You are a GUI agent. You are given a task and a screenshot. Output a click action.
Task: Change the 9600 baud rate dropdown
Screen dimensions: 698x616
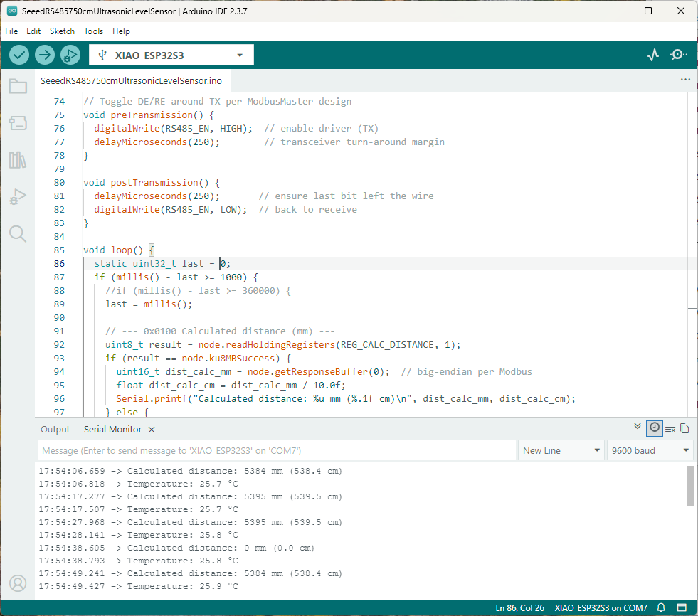pos(650,450)
